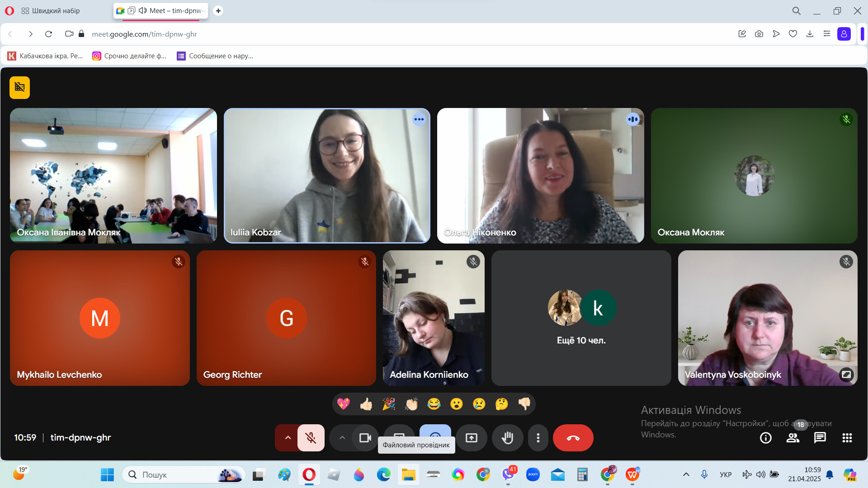Viewport: 868px width, 488px height.
Task: Click yellow screen-sharing-off indicator icon
Action: click(19, 87)
